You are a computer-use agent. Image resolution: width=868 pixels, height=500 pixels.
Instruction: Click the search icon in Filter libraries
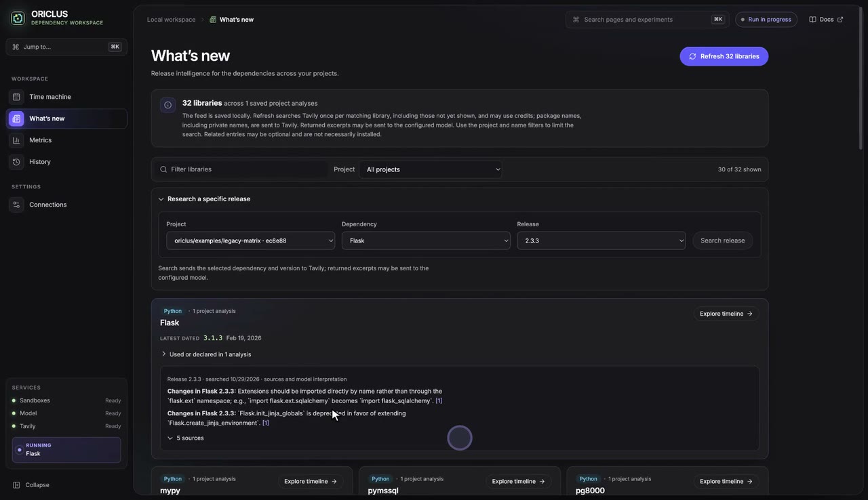coord(163,169)
